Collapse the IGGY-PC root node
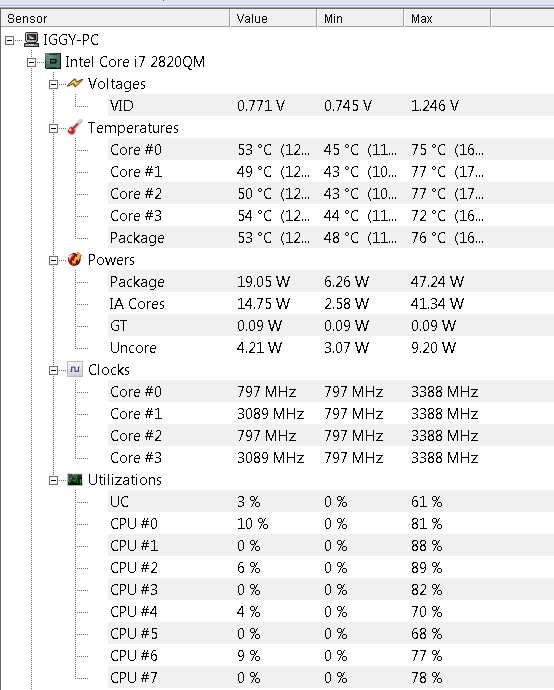554x690 pixels. click(9, 40)
